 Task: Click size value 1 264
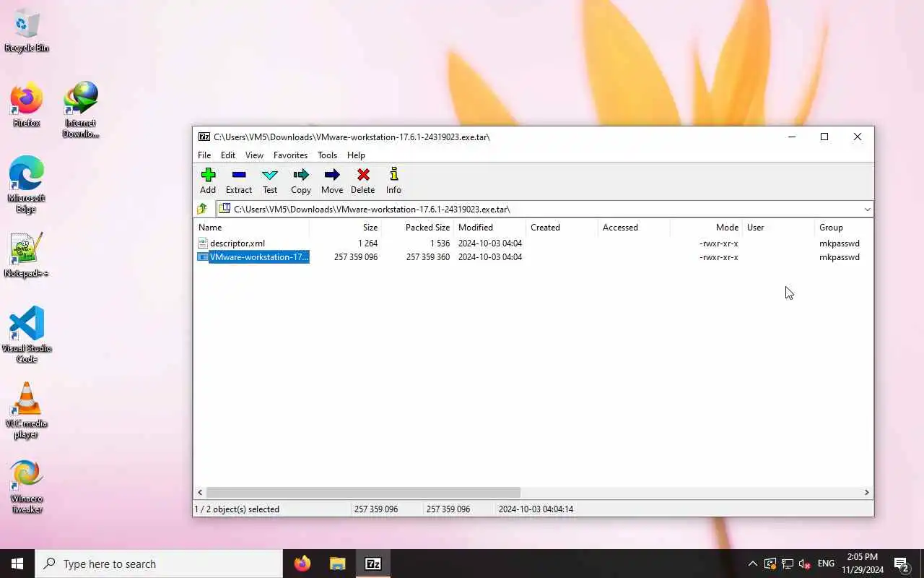tap(367, 243)
